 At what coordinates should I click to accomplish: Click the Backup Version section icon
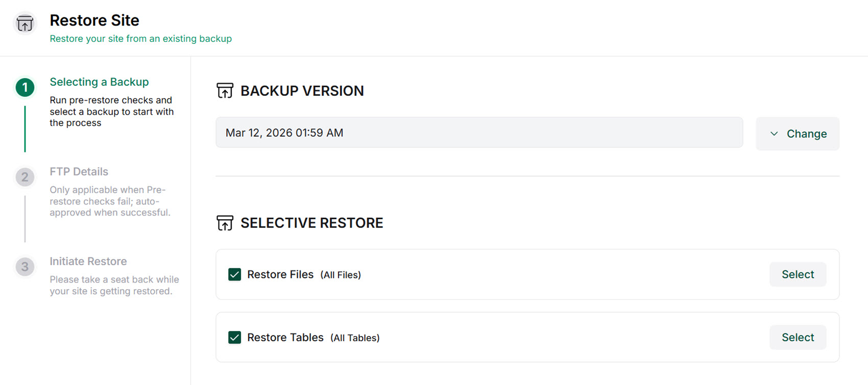tap(224, 90)
